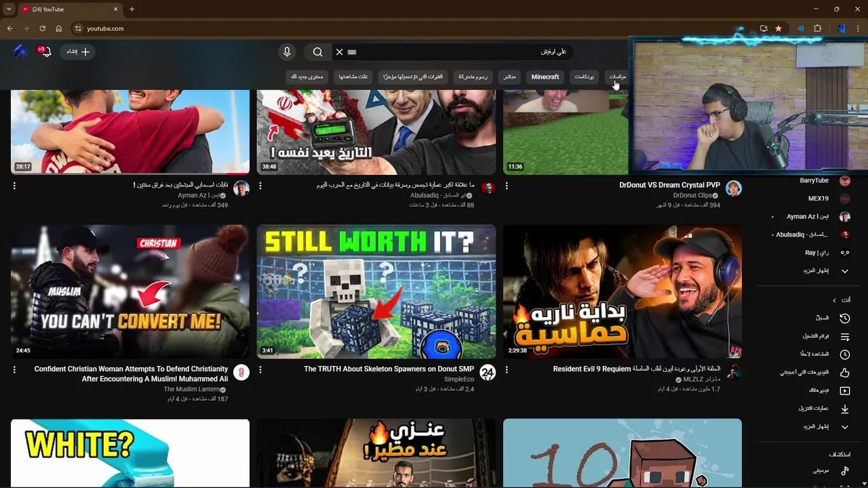Open Downloads icon in sidebar
This screenshot has height=488, width=868.
pyautogui.click(x=844, y=409)
